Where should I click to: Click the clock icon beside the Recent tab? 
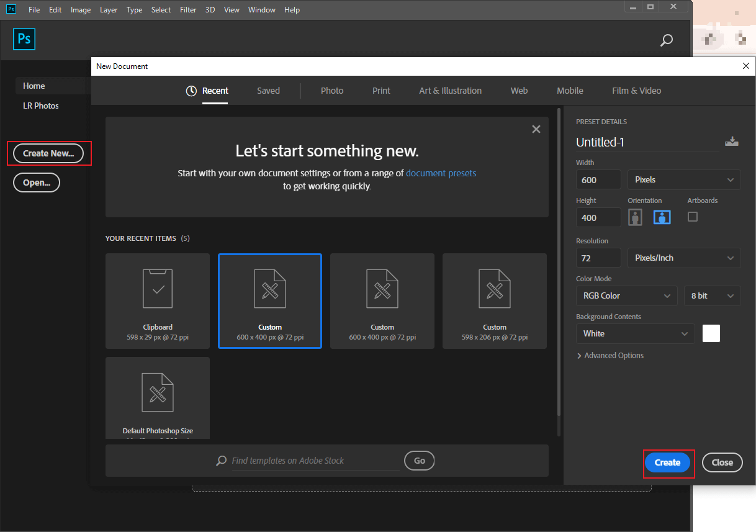pyautogui.click(x=191, y=90)
